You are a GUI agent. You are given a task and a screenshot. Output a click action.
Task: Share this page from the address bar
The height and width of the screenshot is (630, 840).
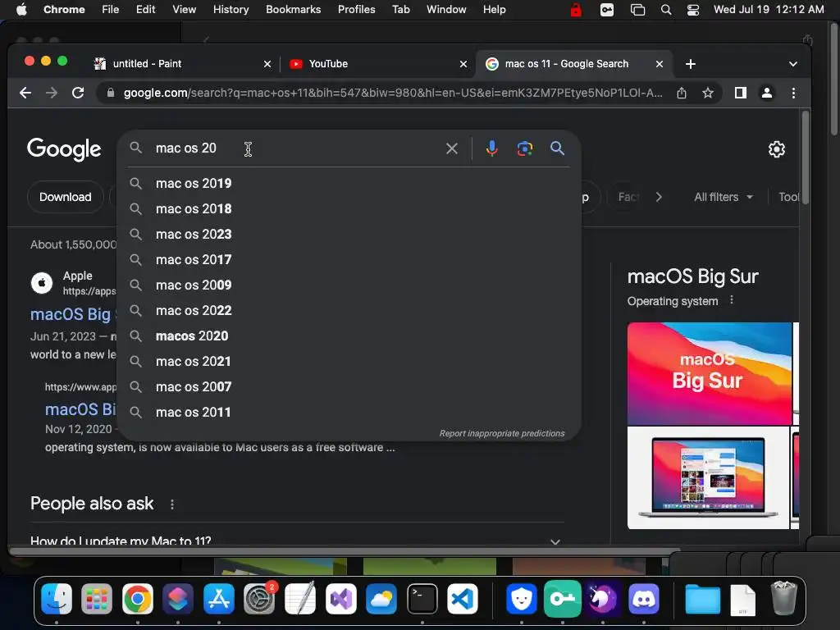click(x=682, y=93)
